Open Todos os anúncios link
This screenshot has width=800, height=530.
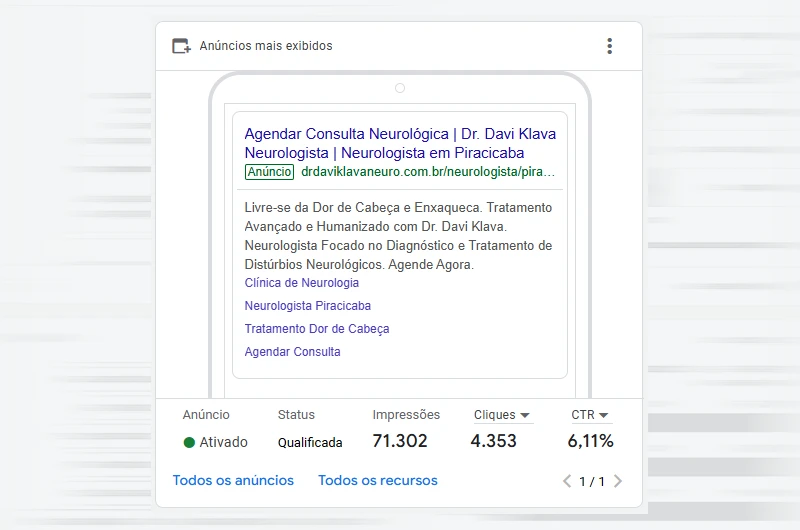coord(233,481)
